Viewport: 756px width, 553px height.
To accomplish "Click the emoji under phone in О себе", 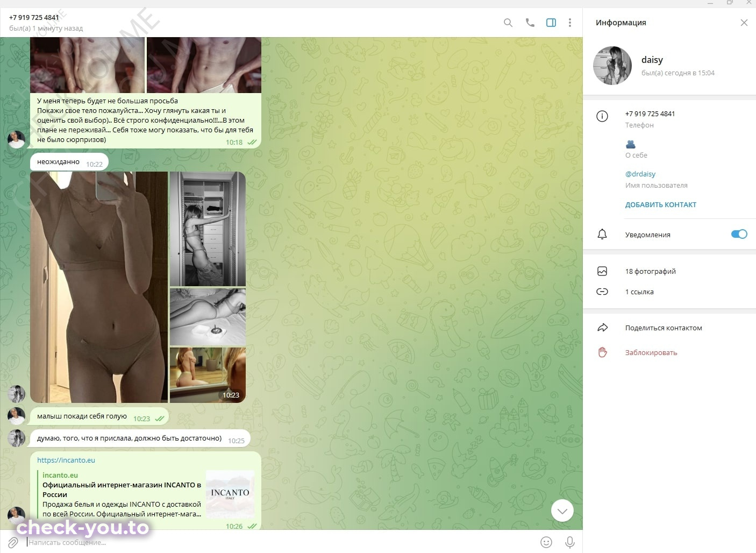I will click(631, 144).
